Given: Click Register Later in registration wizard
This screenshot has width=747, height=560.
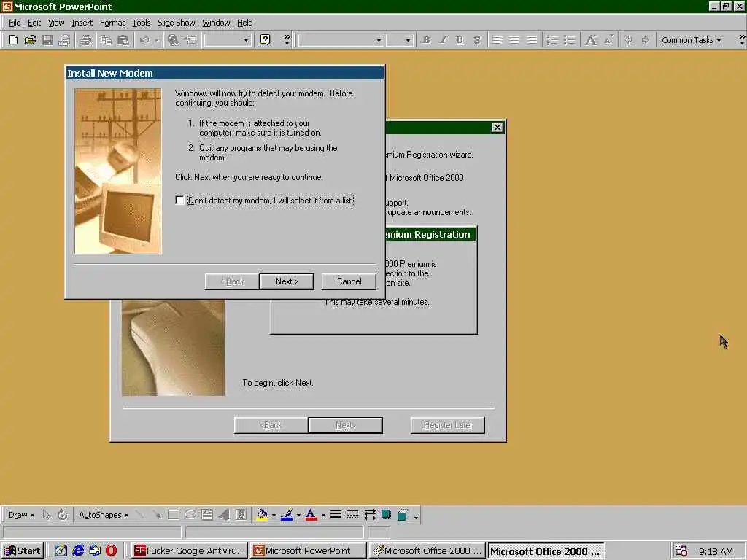Looking at the screenshot, I should 448,425.
